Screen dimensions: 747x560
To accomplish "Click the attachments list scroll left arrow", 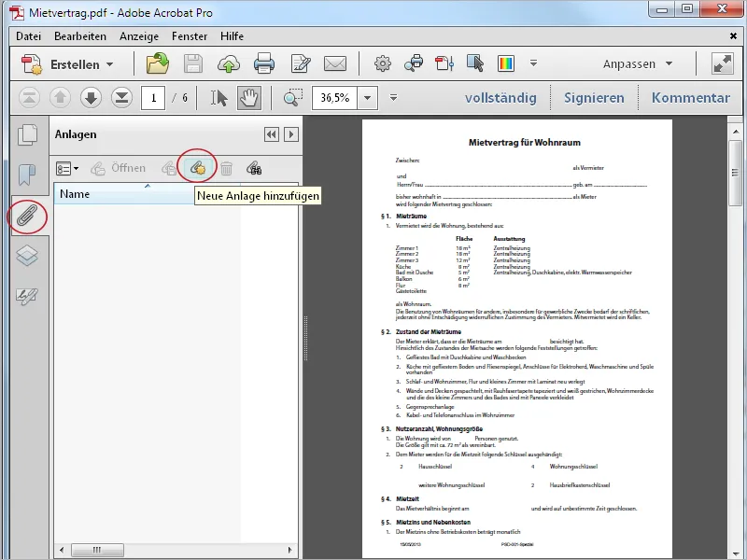I will pos(62,550).
